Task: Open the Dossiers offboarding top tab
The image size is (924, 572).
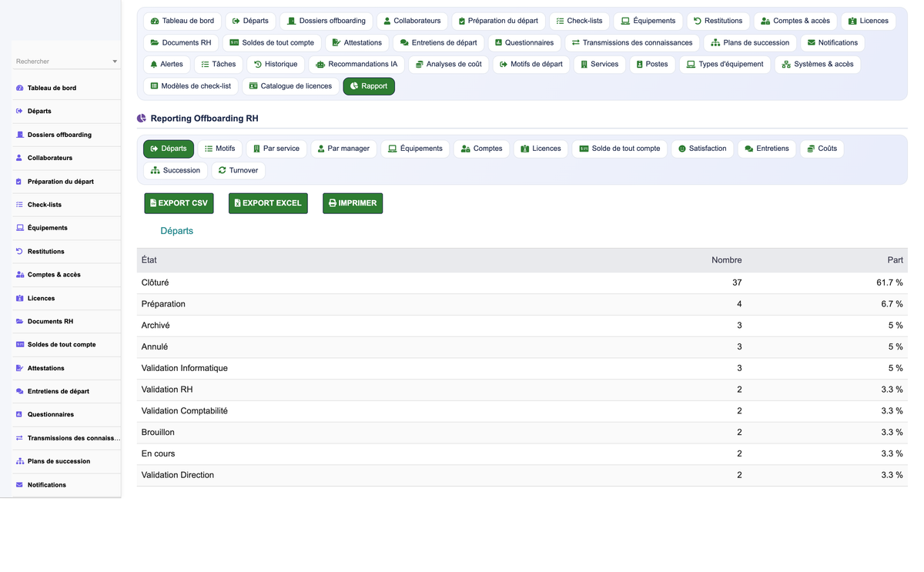Action: tap(326, 21)
